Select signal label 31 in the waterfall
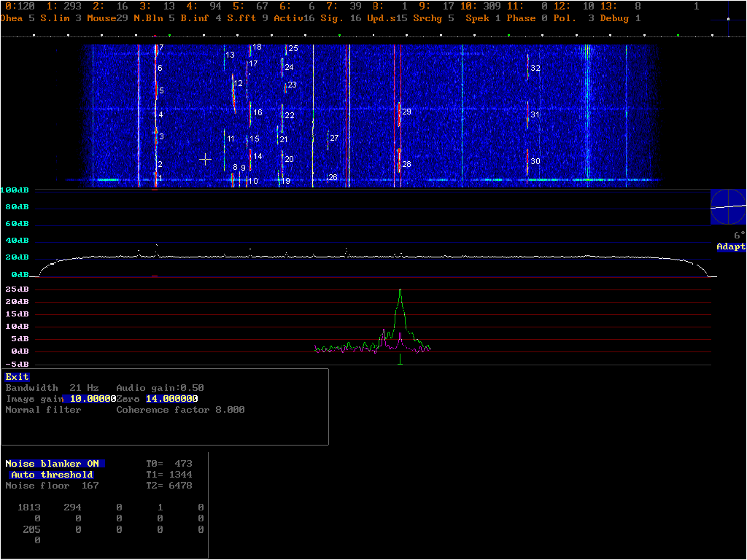 535,114
